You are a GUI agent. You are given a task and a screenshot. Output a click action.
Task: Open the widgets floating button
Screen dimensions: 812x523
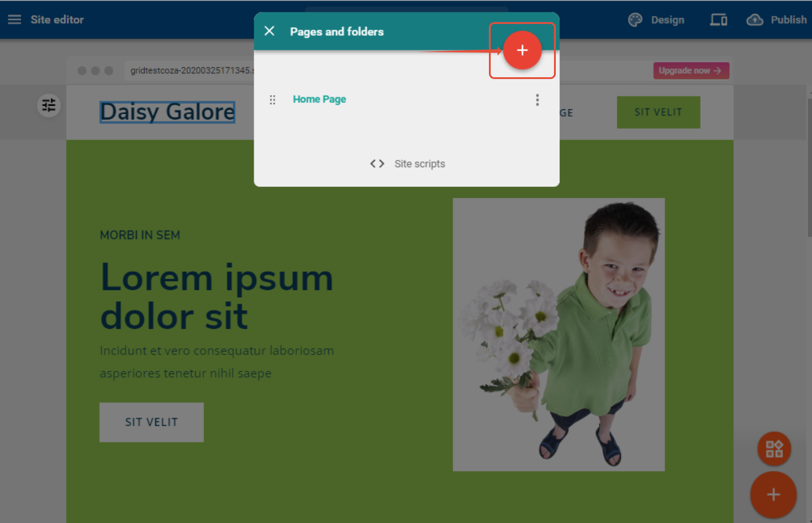[774, 449]
